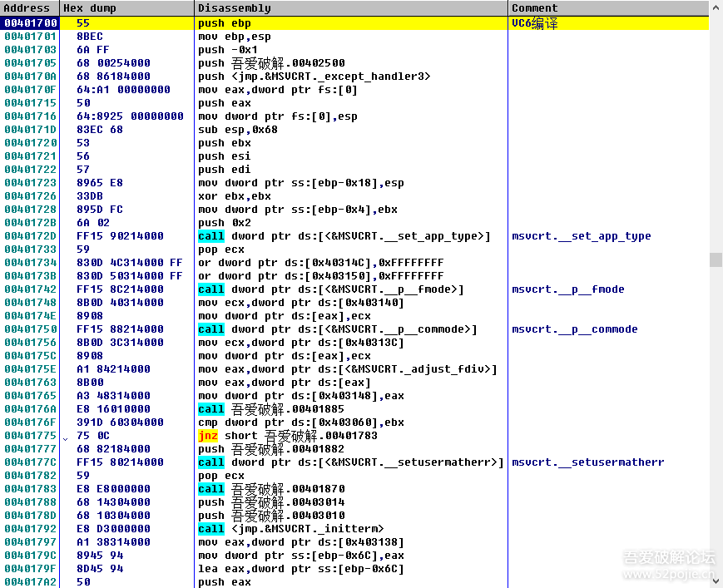Select 'mov dword ptr fs:[0],esp' line

click(278, 116)
